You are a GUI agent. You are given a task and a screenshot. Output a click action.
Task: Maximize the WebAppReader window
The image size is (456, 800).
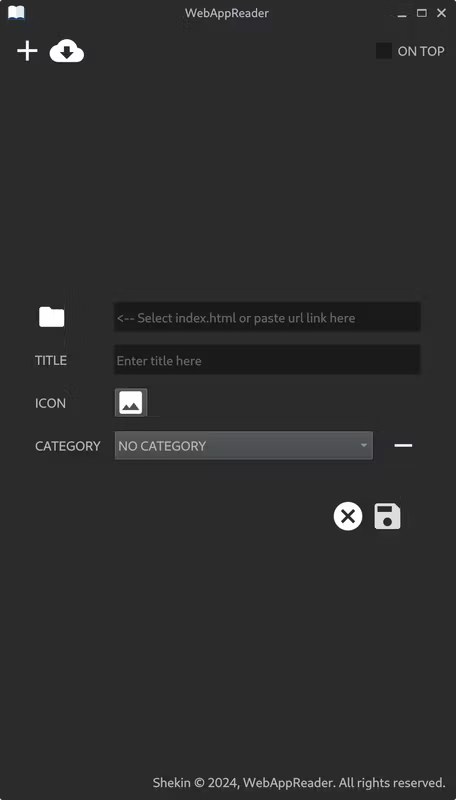[422, 13]
